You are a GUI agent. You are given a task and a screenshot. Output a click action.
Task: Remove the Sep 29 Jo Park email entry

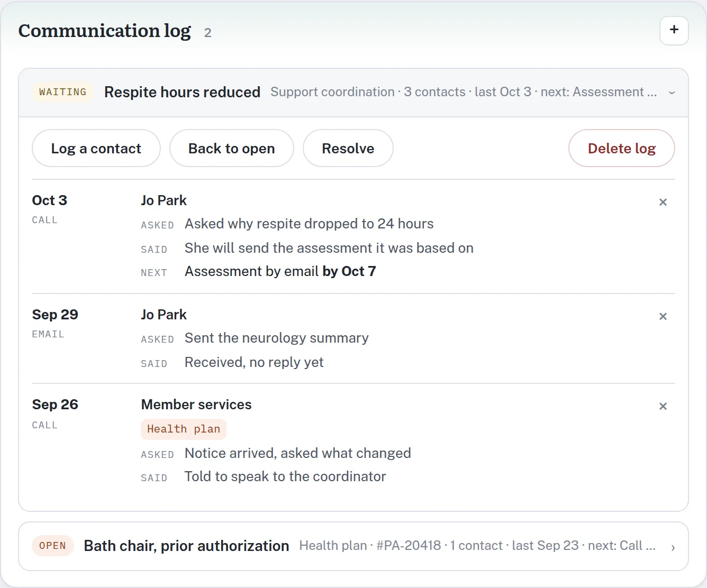click(x=663, y=316)
